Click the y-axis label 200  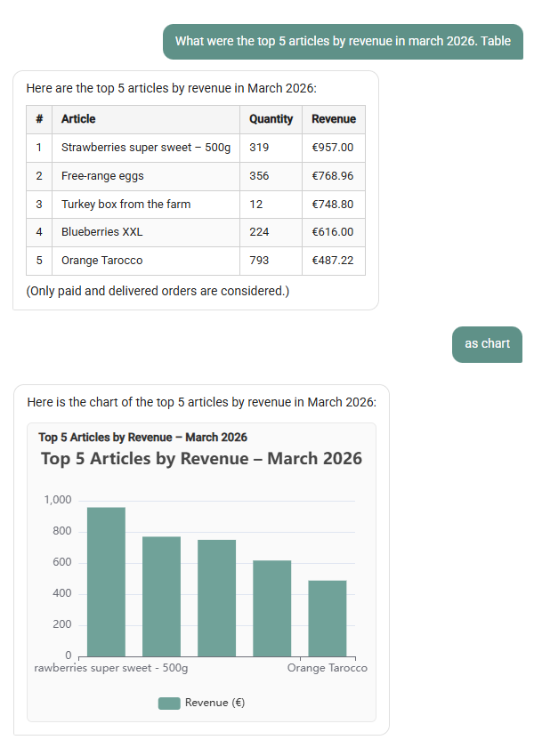[61, 624]
